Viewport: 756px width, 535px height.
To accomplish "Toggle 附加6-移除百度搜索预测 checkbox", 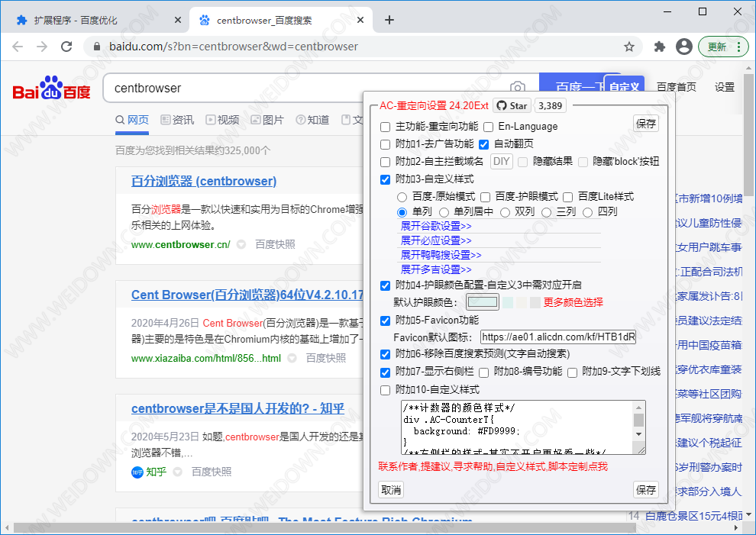I will pyautogui.click(x=385, y=354).
